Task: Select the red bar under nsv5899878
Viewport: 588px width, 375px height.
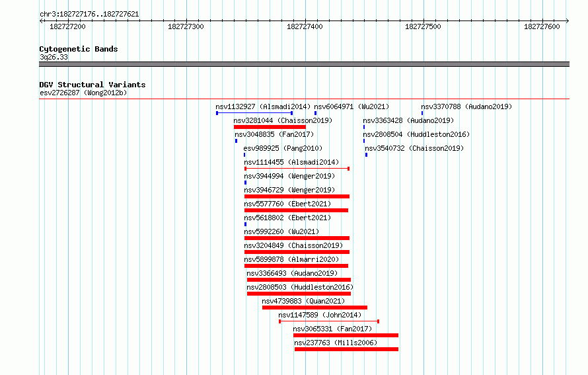Action: [296, 266]
